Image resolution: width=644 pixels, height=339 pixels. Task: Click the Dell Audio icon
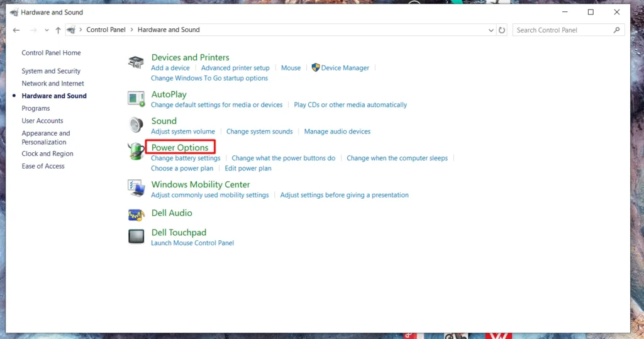[136, 215]
